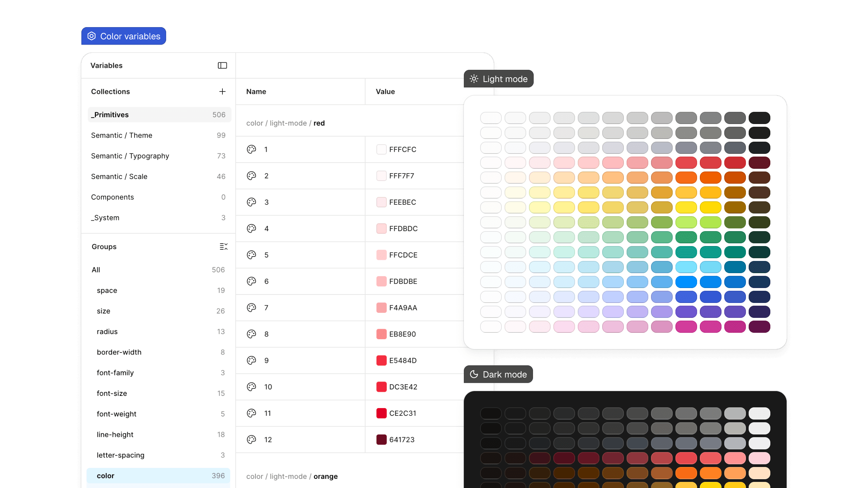This screenshot has width=868, height=488.
Task: Click the hexagon icon in Color variables badge
Action: (x=92, y=36)
